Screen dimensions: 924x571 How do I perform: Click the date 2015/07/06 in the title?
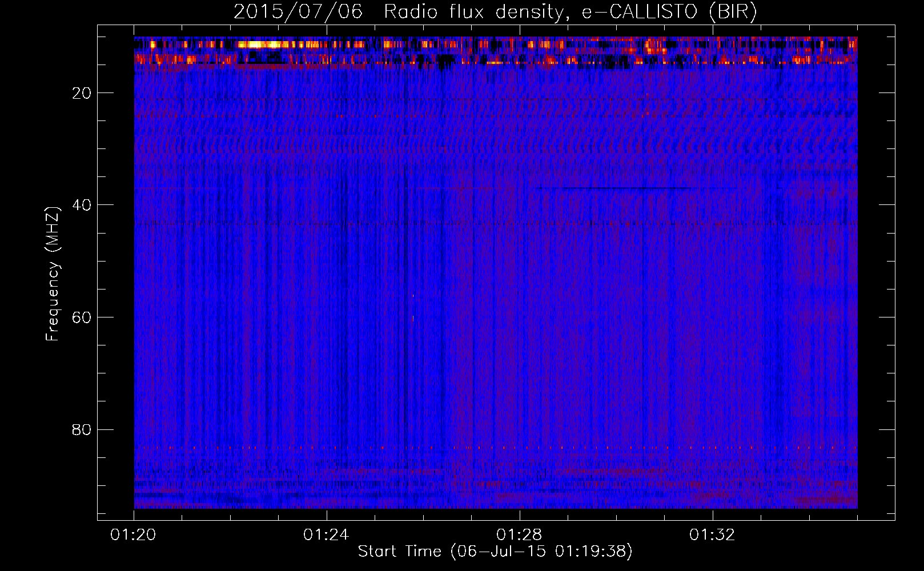pyautogui.click(x=298, y=12)
